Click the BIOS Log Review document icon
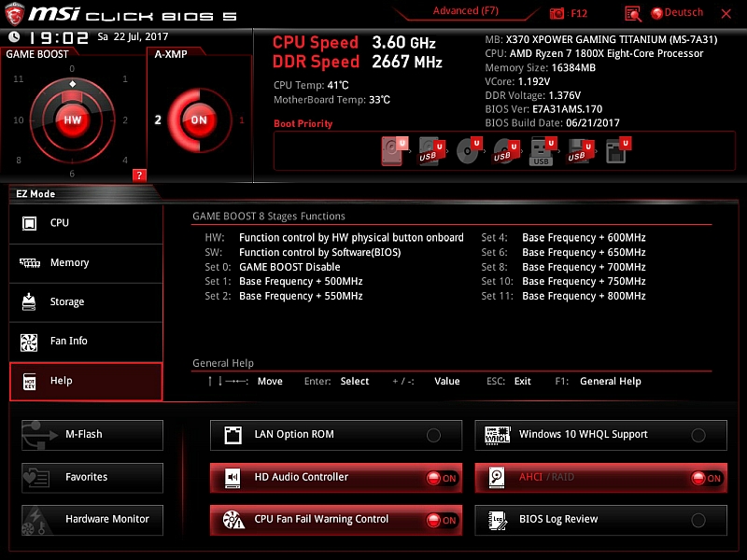747x560 pixels. click(497, 520)
